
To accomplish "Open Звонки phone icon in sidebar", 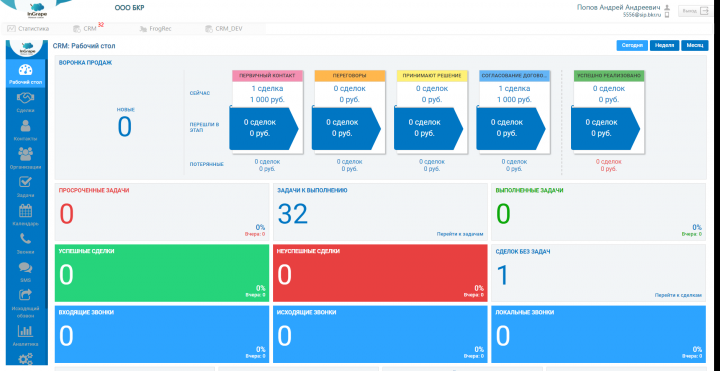I will (25, 239).
